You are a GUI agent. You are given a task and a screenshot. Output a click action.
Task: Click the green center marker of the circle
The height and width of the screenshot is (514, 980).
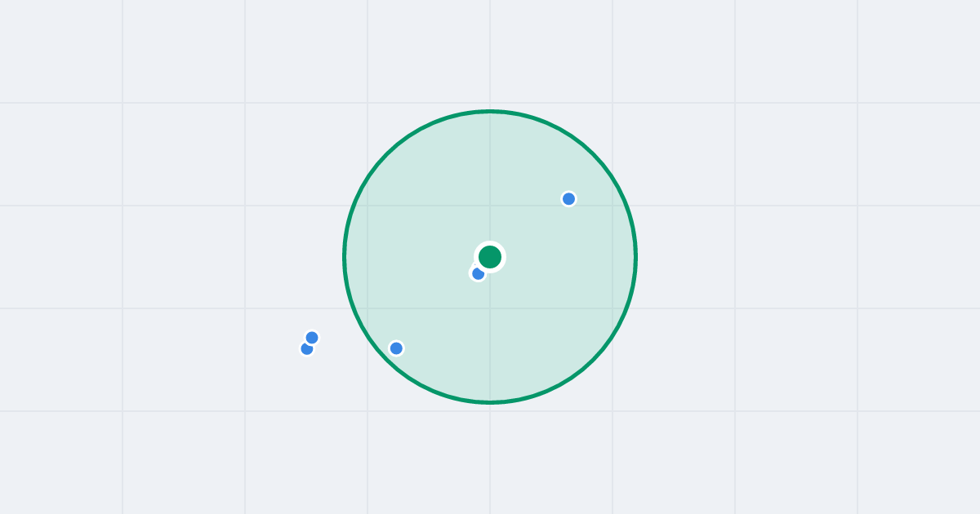[x=490, y=257]
